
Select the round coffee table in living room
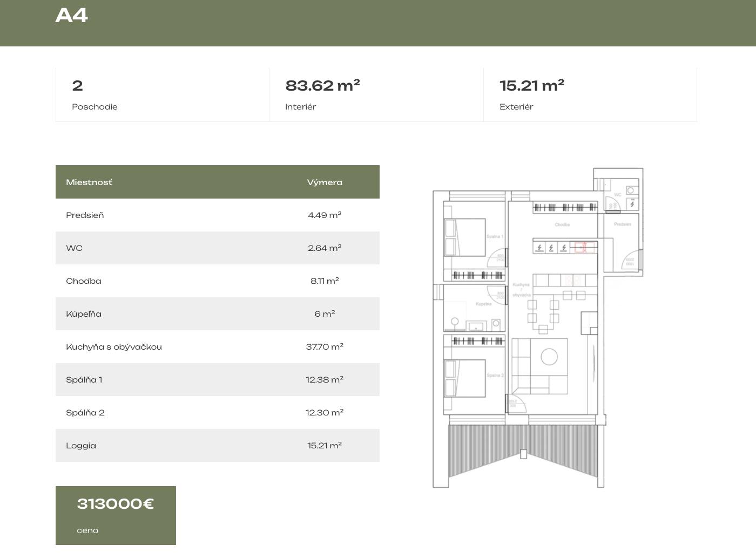pyautogui.click(x=549, y=357)
